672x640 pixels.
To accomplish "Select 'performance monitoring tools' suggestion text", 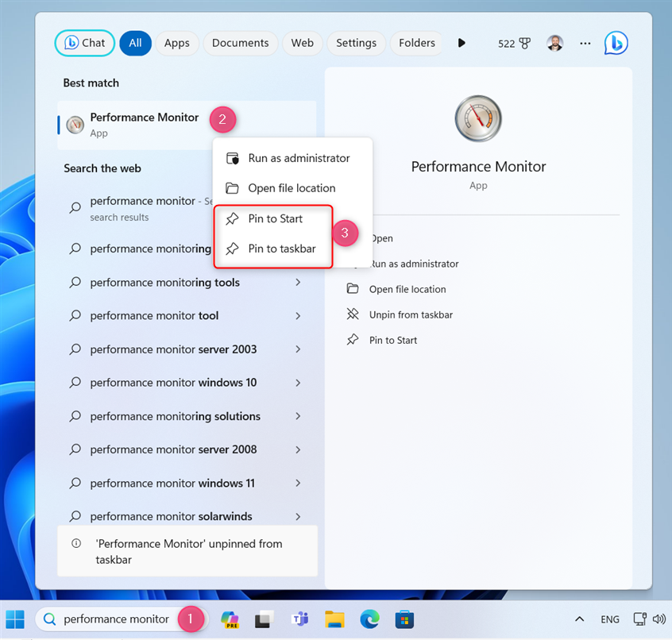I will (165, 283).
